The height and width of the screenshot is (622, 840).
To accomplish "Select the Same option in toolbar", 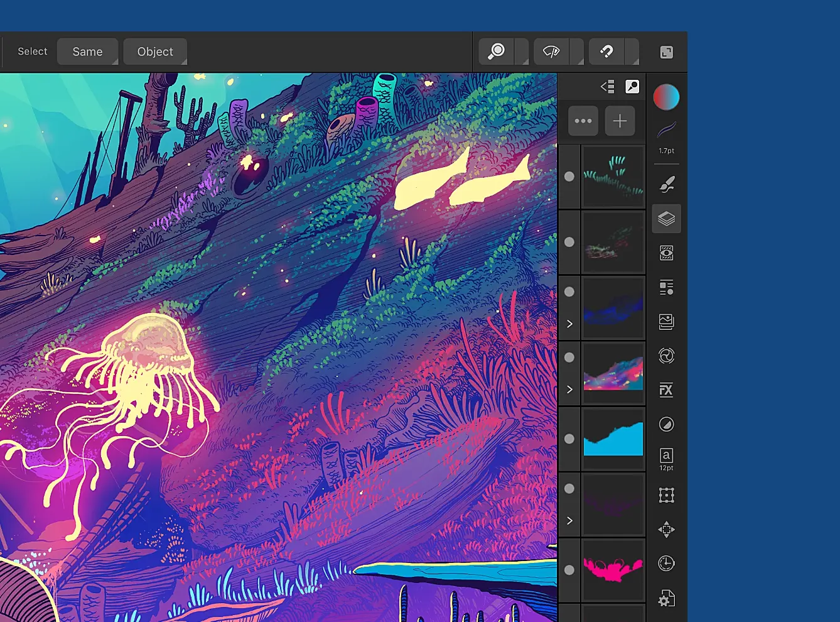I will point(87,52).
